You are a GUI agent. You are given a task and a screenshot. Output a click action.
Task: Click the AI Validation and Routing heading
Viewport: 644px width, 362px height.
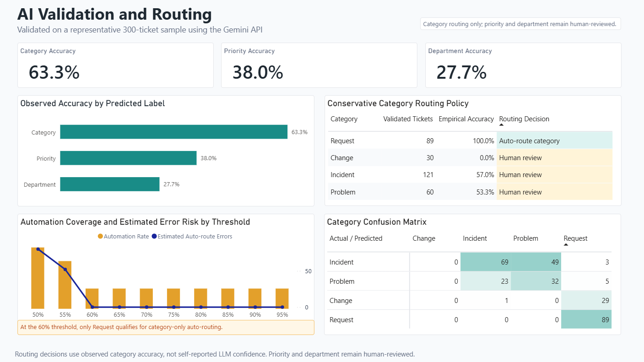[x=114, y=14]
